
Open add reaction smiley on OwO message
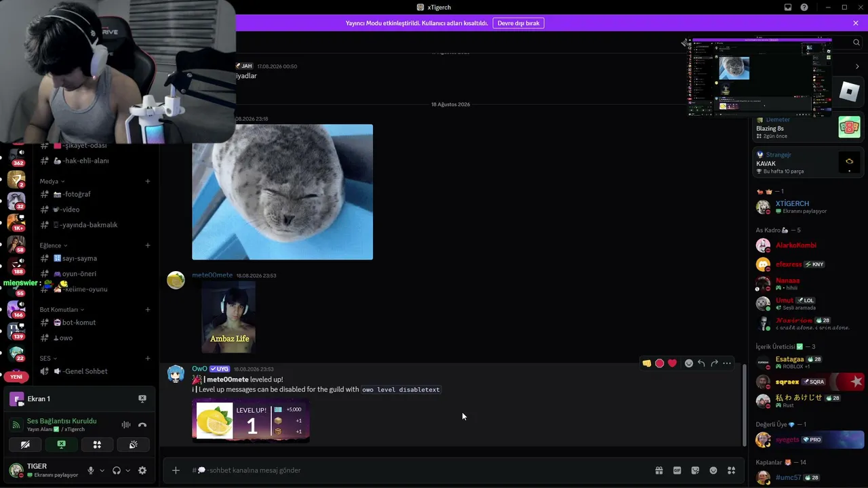point(689,363)
